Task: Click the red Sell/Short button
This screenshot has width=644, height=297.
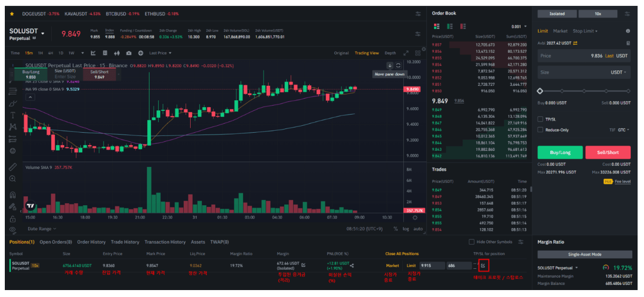Action: coord(608,152)
